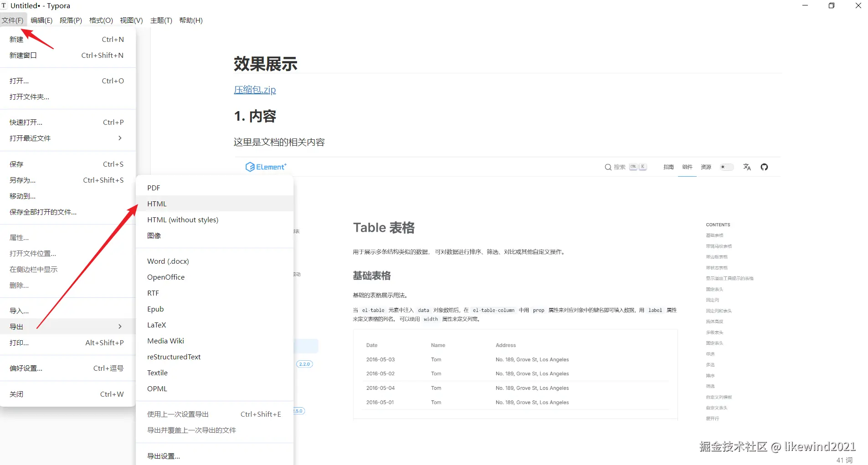Export as Media Wiki

coord(215,341)
